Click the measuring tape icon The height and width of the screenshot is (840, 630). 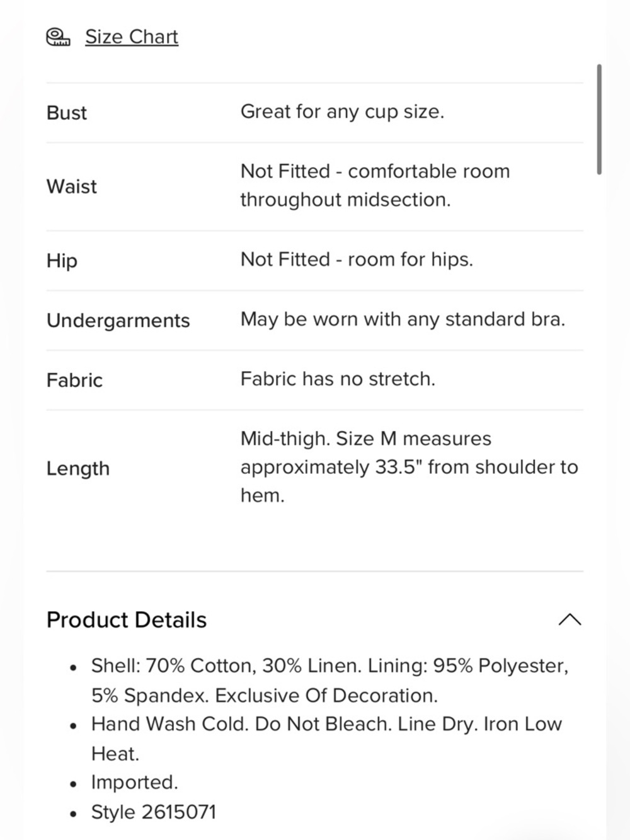coord(58,37)
